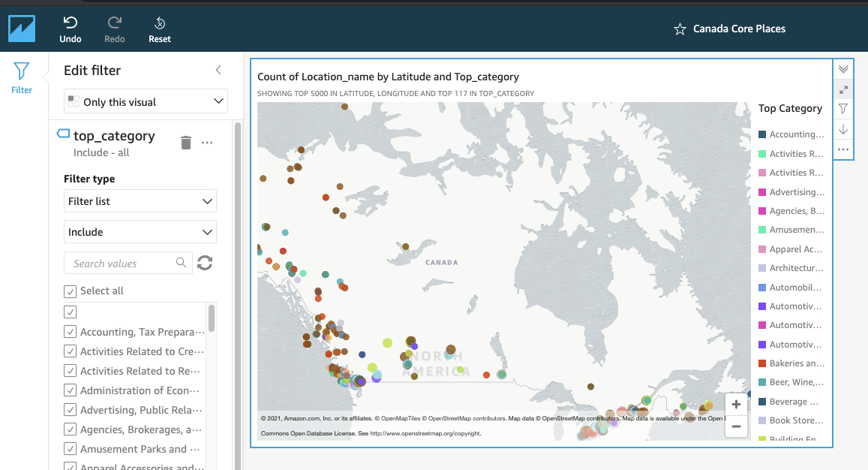Open the openstreetmap.org copyright link
Viewport: 868px width, 470px height.
[x=425, y=433]
